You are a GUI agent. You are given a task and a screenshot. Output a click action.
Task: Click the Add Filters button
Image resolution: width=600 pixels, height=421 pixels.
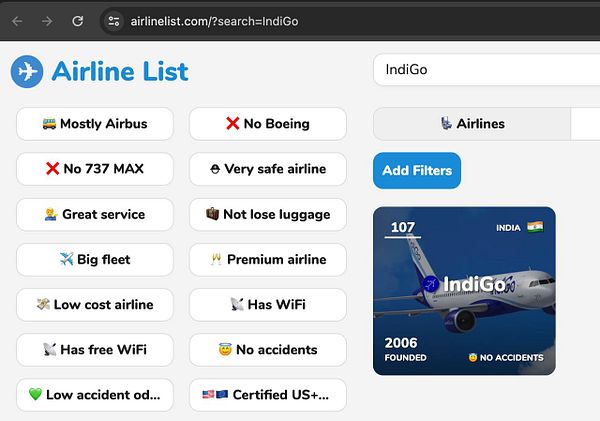coord(417,171)
